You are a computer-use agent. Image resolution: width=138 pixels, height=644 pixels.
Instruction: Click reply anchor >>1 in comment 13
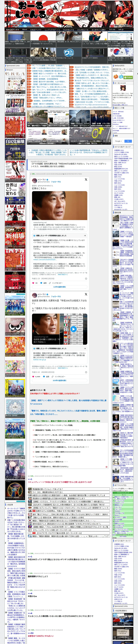point(30,479)
